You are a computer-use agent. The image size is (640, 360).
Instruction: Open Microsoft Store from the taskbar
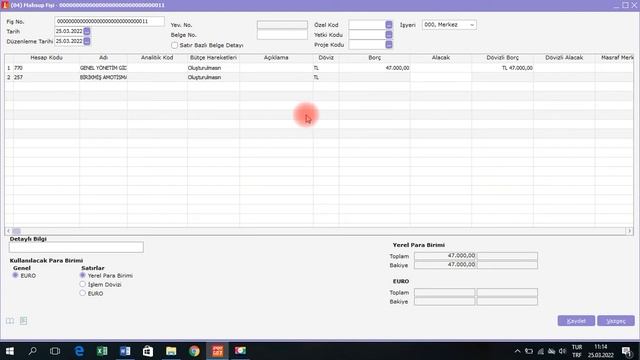pyautogui.click(x=148, y=351)
